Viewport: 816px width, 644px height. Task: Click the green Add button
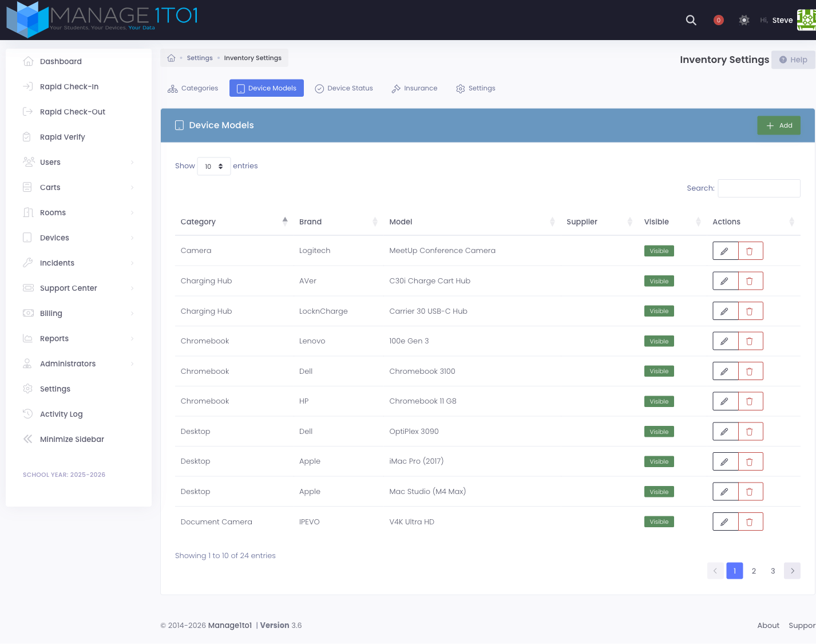779,125
